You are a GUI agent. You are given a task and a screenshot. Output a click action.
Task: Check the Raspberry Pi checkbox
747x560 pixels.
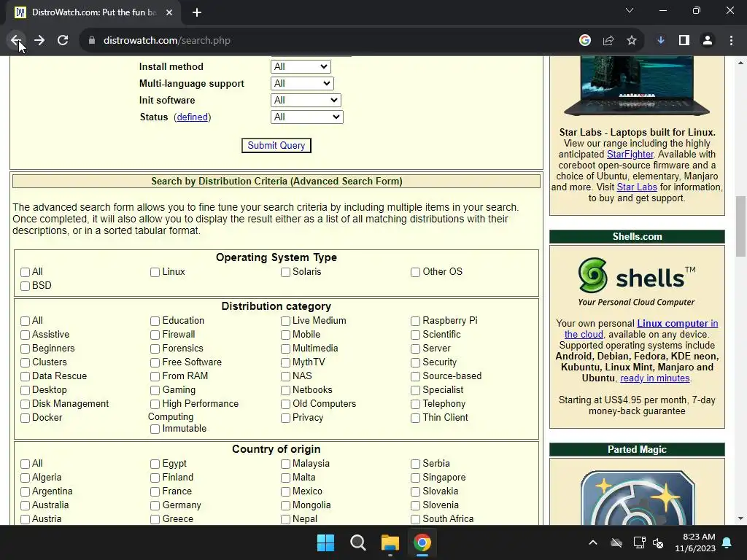[415, 322]
